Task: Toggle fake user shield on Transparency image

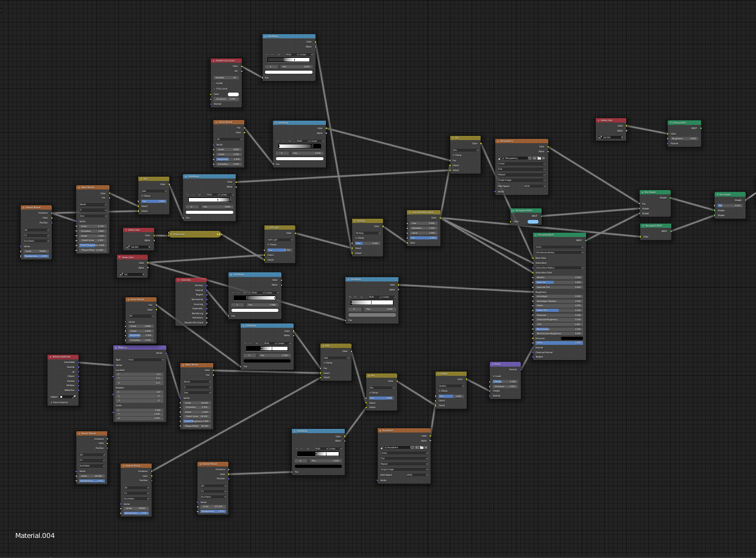Action: tap(530, 158)
